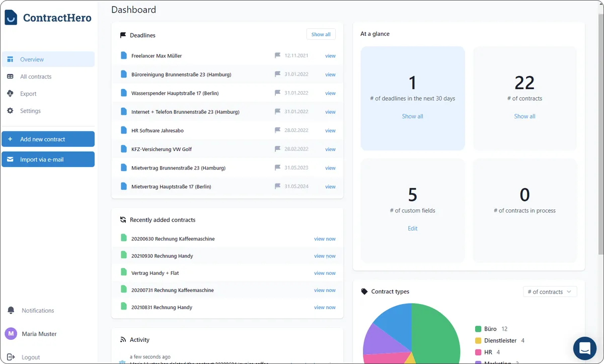Click the envelope icon on Import via e-mail

coord(10,159)
